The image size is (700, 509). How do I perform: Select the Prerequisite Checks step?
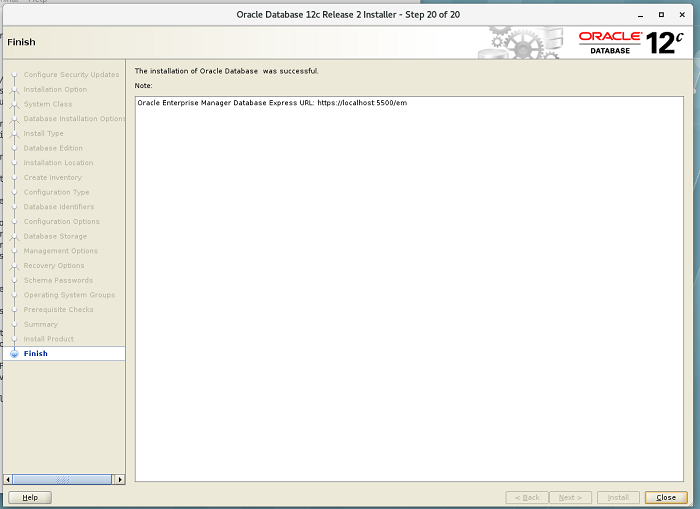(x=58, y=310)
